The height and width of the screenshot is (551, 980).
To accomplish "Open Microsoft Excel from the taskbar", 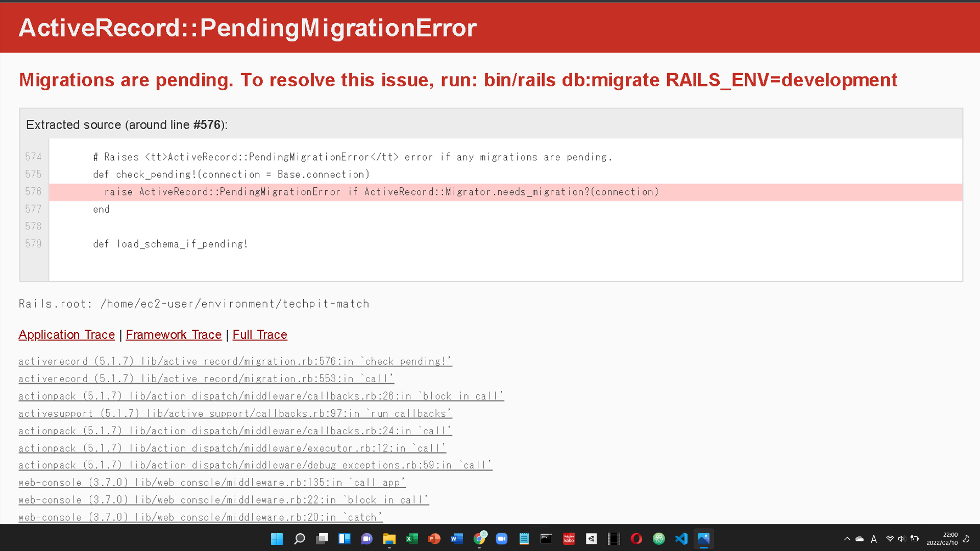I will click(412, 538).
